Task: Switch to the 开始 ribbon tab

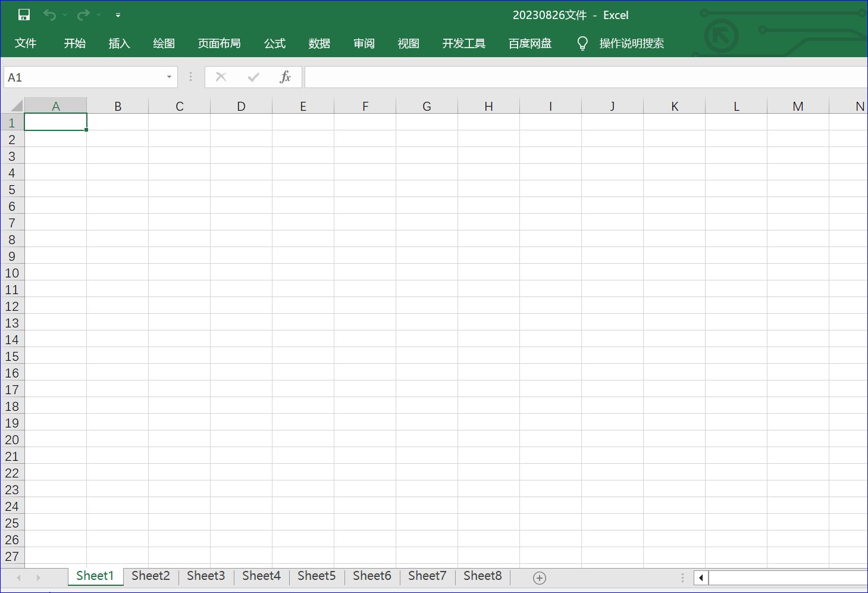Action: pyautogui.click(x=75, y=43)
